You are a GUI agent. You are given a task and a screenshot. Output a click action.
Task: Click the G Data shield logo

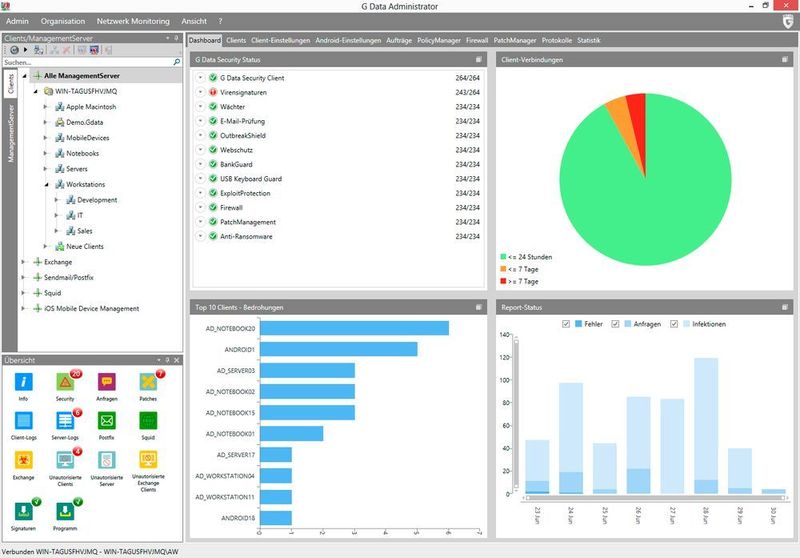[x=788, y=21]
